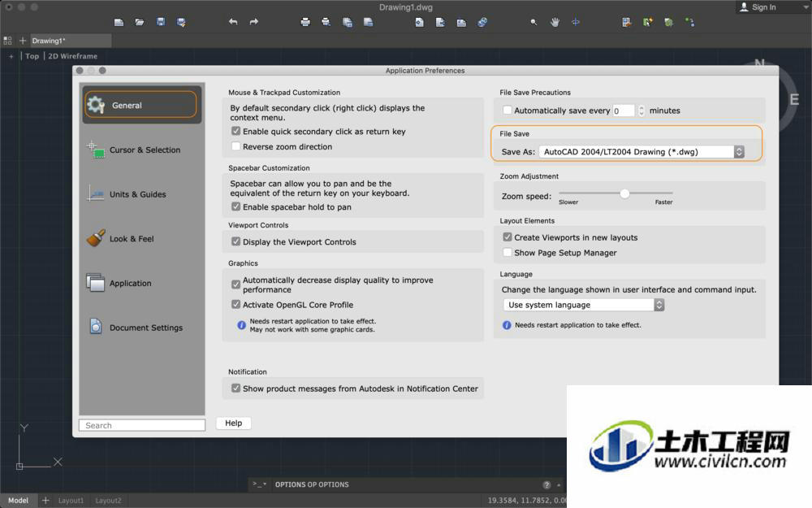This screenshot has height=508, width=812.
Task: Click the question mark icon in command line
Action: point(546,484)
